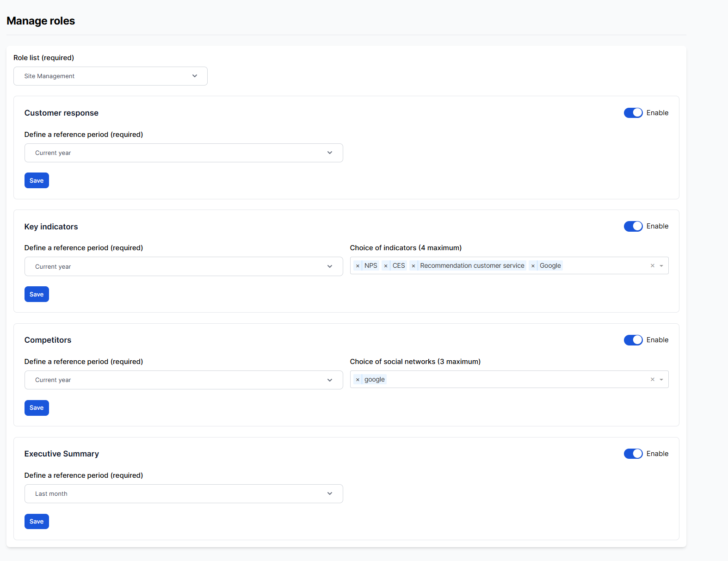The image size is (728, 561).
Task: Disable the Executive Summary toggle
Action: [x=633, y=454]
